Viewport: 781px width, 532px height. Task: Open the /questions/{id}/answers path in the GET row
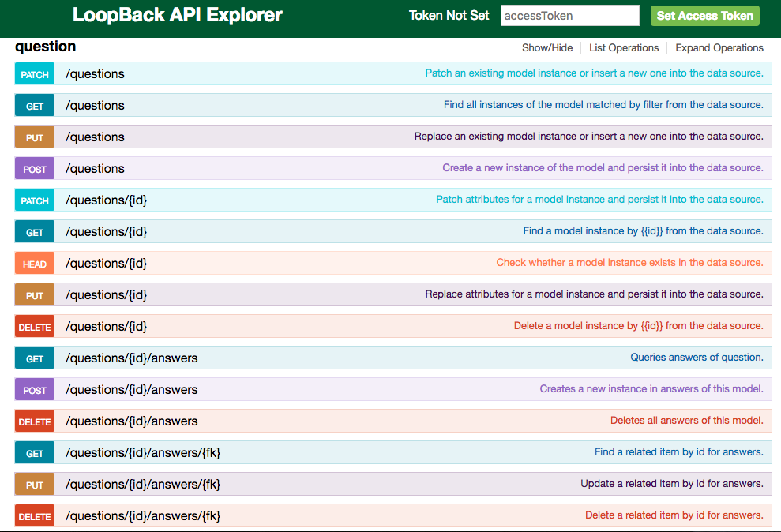132,358
